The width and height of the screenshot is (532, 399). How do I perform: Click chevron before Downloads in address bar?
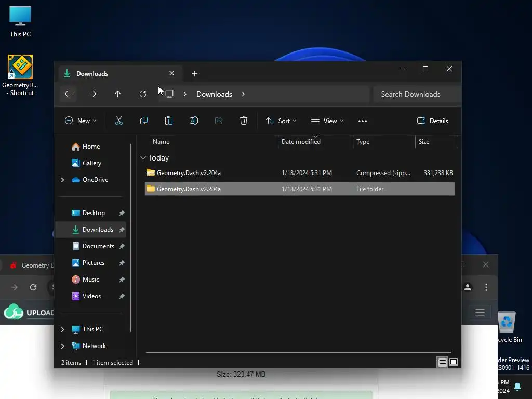[x=185, y=94]
